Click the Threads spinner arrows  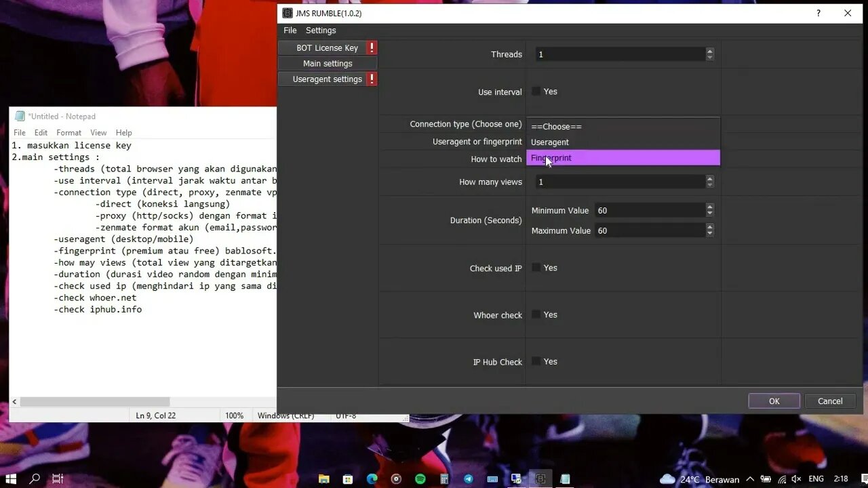pyautogui.click(x=709, y=54)
